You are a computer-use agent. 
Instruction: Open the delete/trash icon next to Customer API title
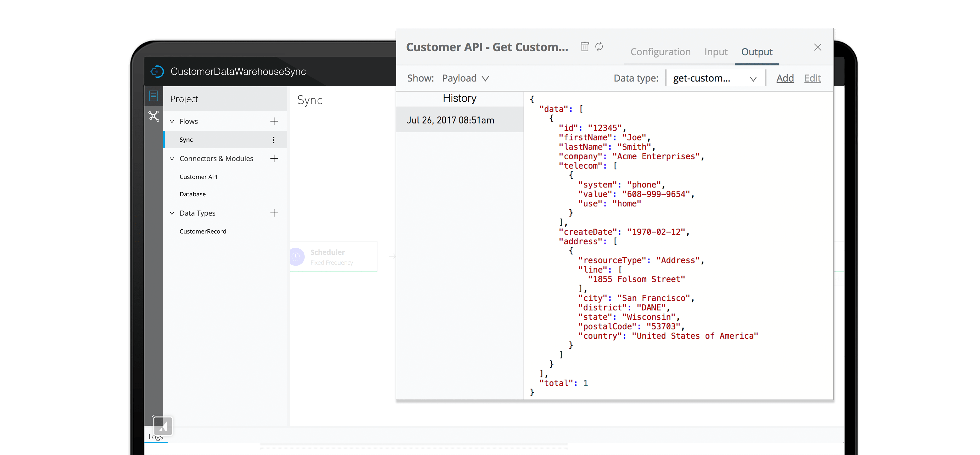point(585,46)
